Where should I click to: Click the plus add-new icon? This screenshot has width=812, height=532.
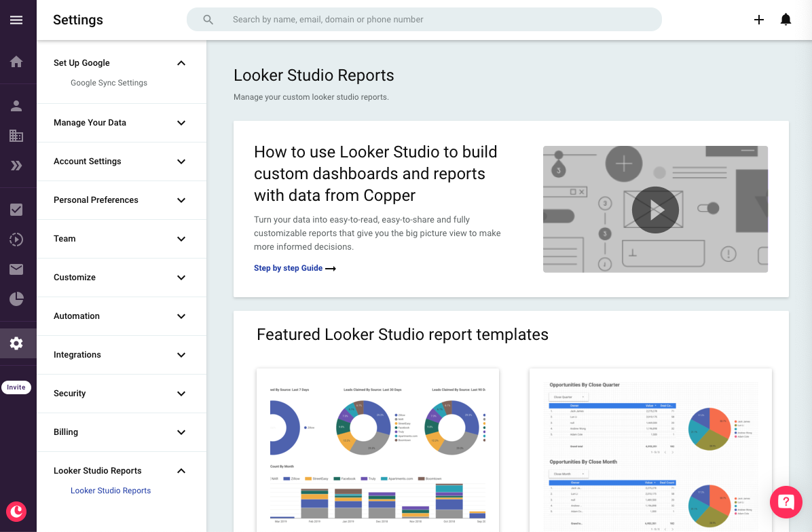[x=758, y=20]
